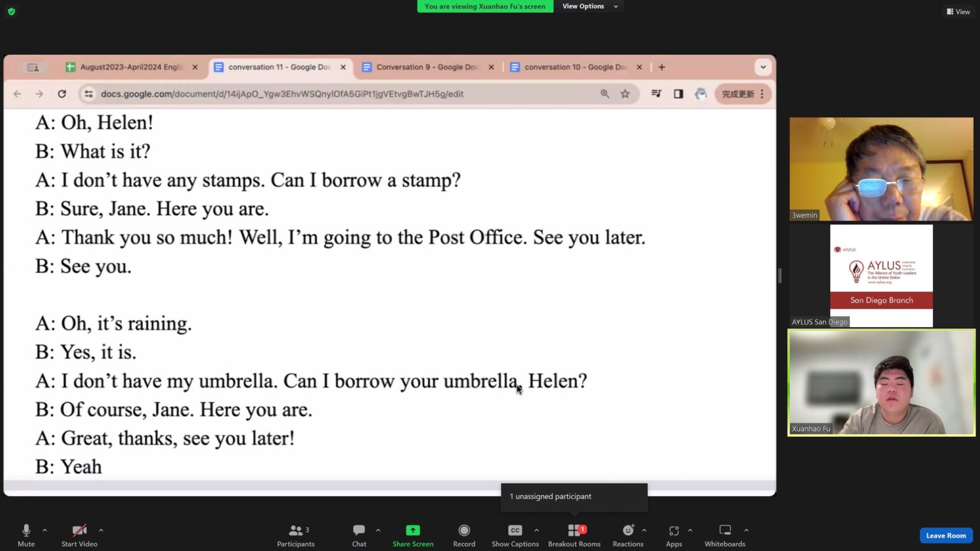Open the Participants panel
Screen dimensions: 980x551
(x=295, y=535)
